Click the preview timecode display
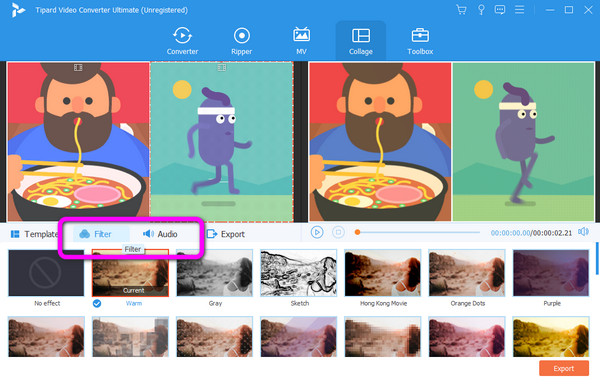This screenshot has height=388, width=600. click(531, 233)
